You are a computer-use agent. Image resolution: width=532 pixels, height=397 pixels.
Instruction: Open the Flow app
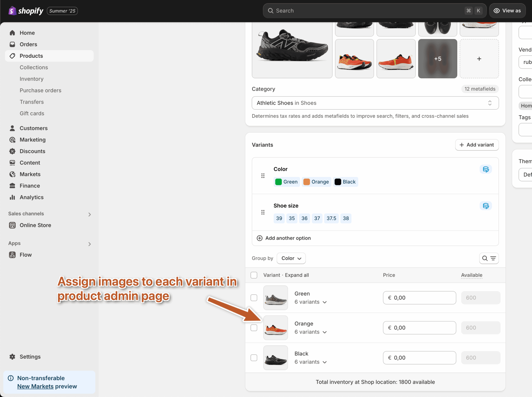click(x=25, y=255)
